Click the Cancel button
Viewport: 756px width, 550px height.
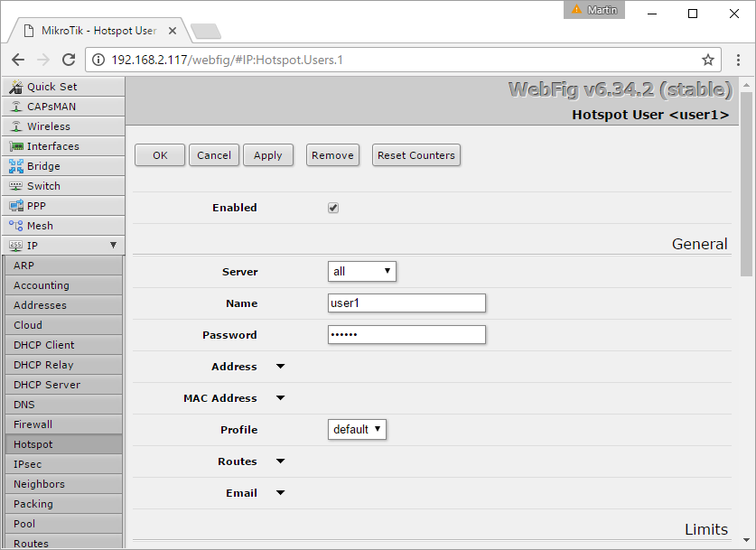(214, 155)
